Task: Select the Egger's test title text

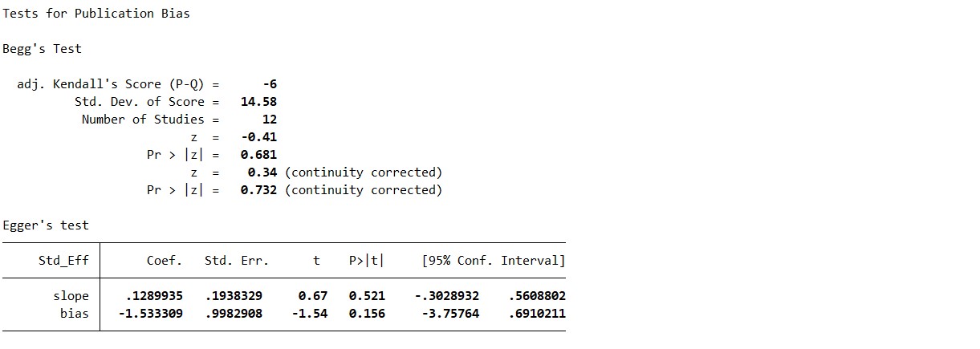Action: pyautogui.click(x=46, y=225)
